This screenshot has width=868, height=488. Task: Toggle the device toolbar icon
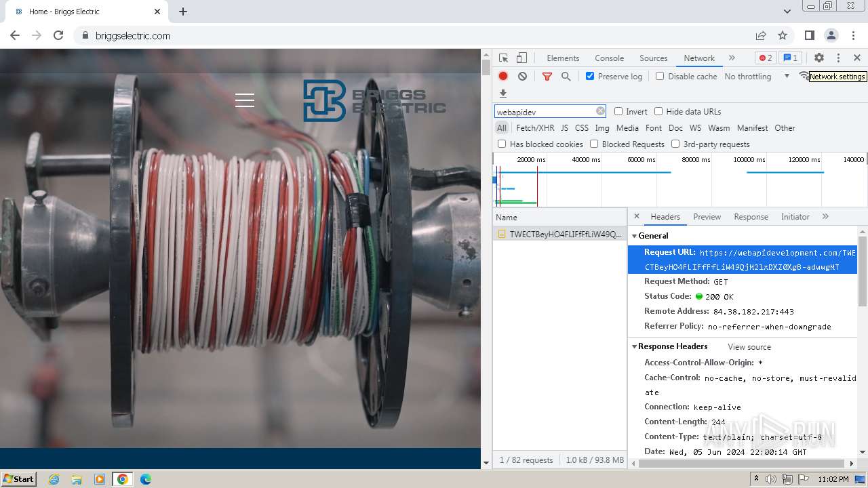point(521,58)
